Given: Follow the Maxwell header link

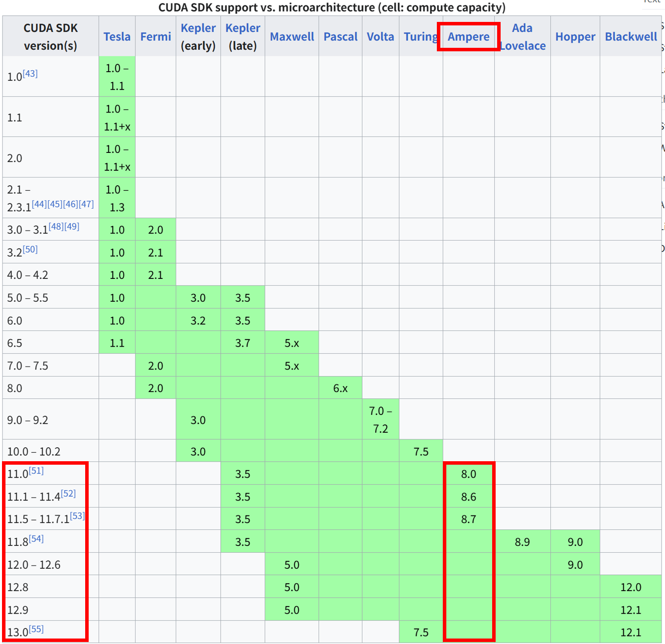Looking at the screenshot, I should [x=292, y=37].
